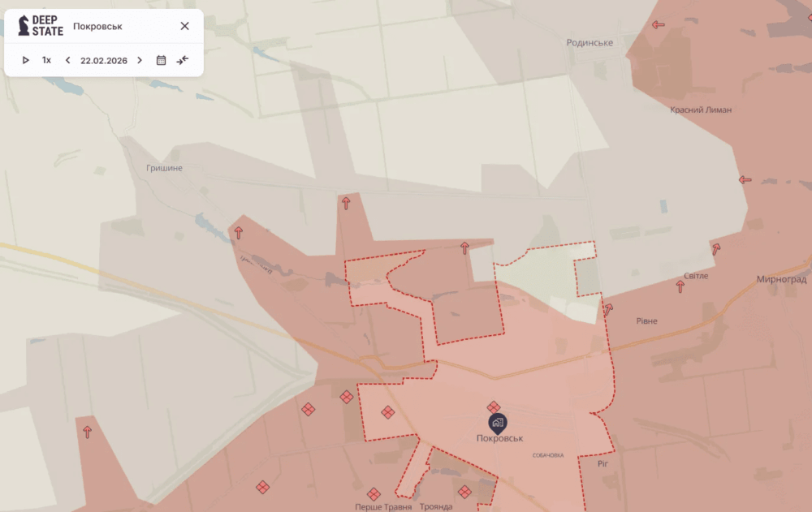Click the left arrow near Родинське
Screen dimensions: 812x512
click(x=658, y=24)
